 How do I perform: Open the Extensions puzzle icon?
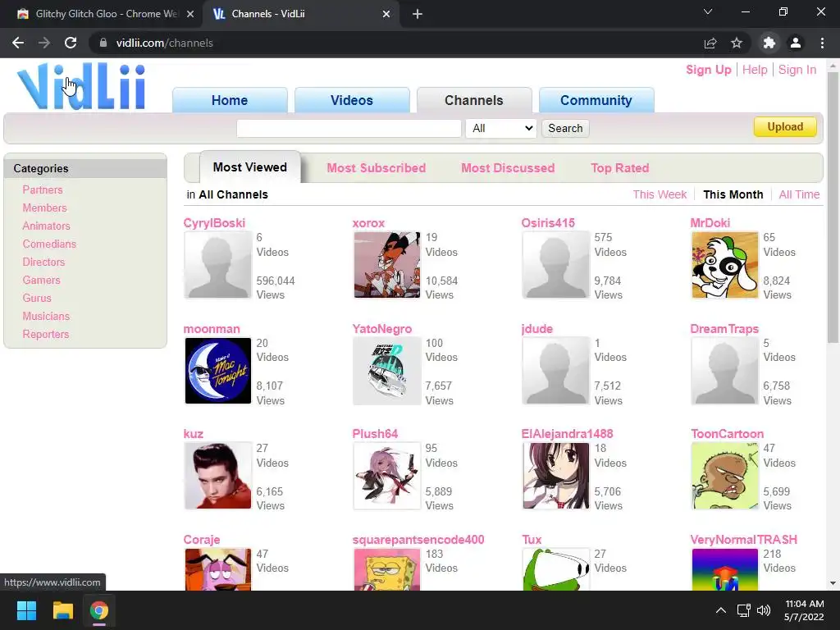click(x=769, y=43)
